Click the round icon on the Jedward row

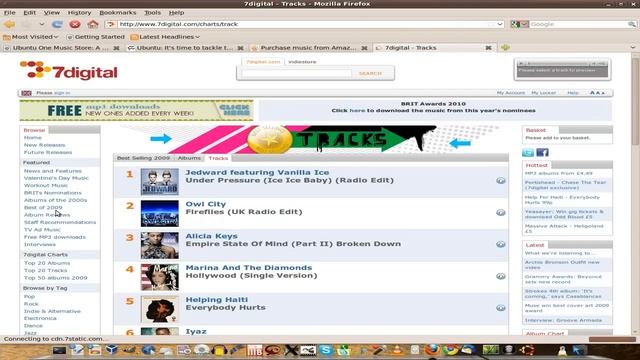pyautogui.click(x=501, y=180)
